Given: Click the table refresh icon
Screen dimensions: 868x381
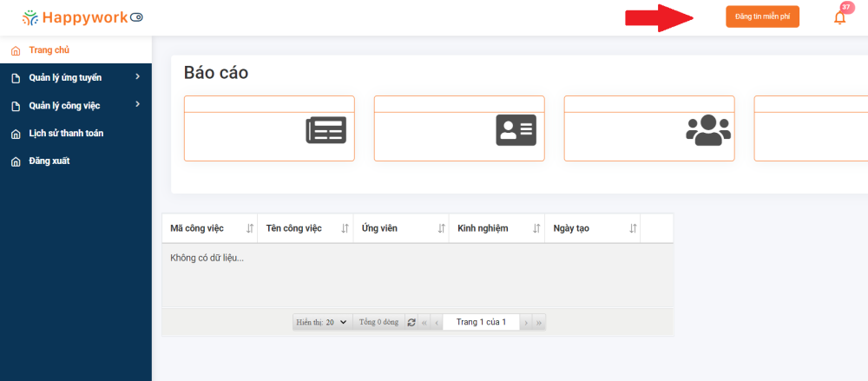Looking at the screenshot, I should click(x=411, y=322).
